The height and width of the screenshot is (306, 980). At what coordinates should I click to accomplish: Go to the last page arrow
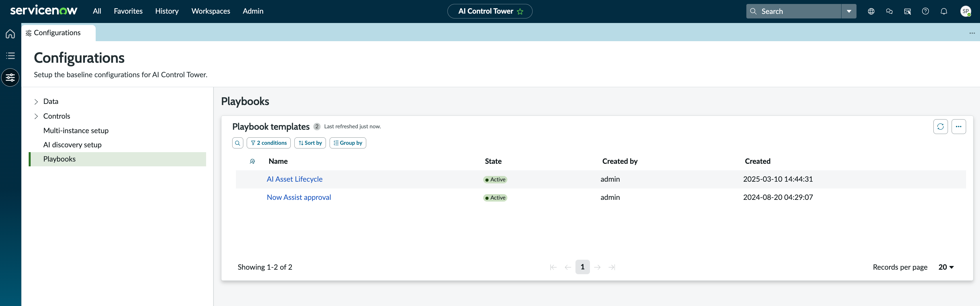612,267
